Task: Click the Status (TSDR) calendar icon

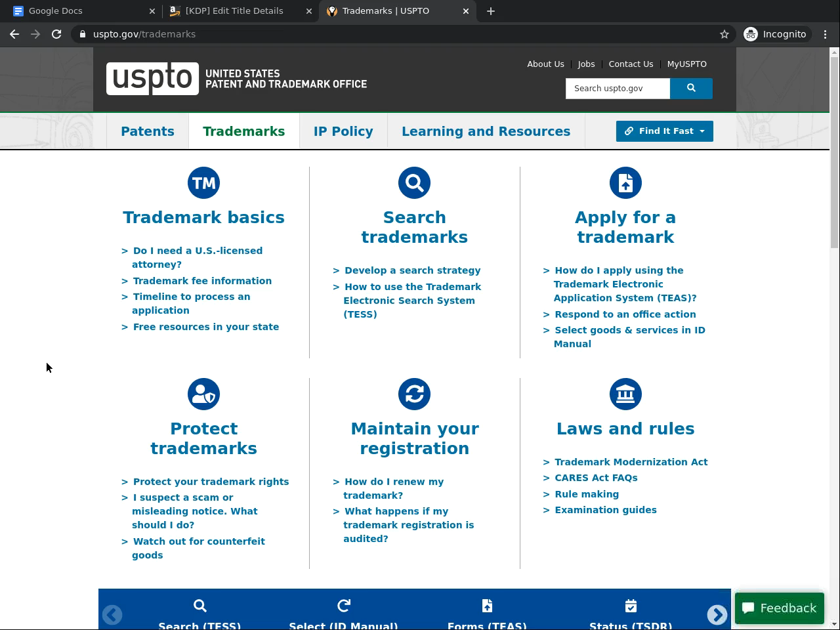Action: click(x=631, y=606)
